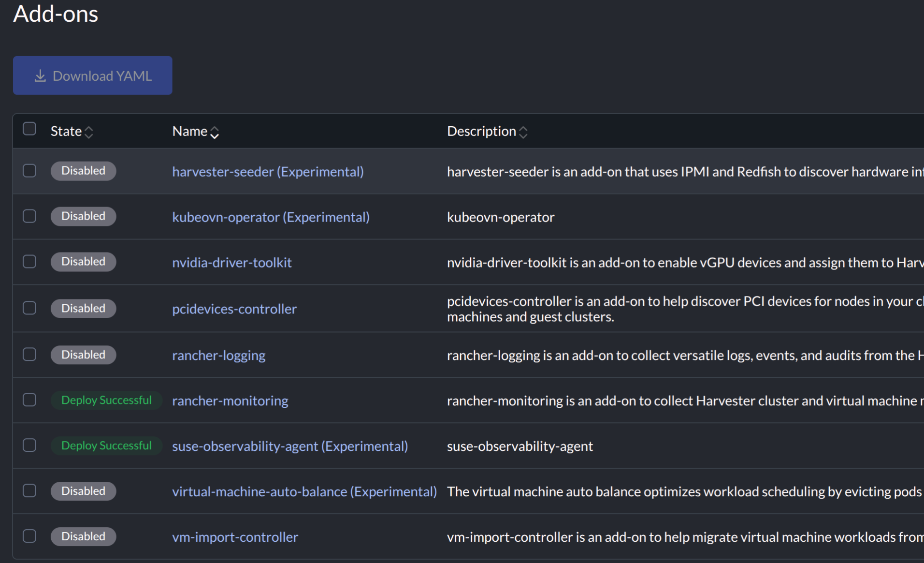
Task: Open suse-observability-agent (Experimental) link
Action: pos(290,446)
